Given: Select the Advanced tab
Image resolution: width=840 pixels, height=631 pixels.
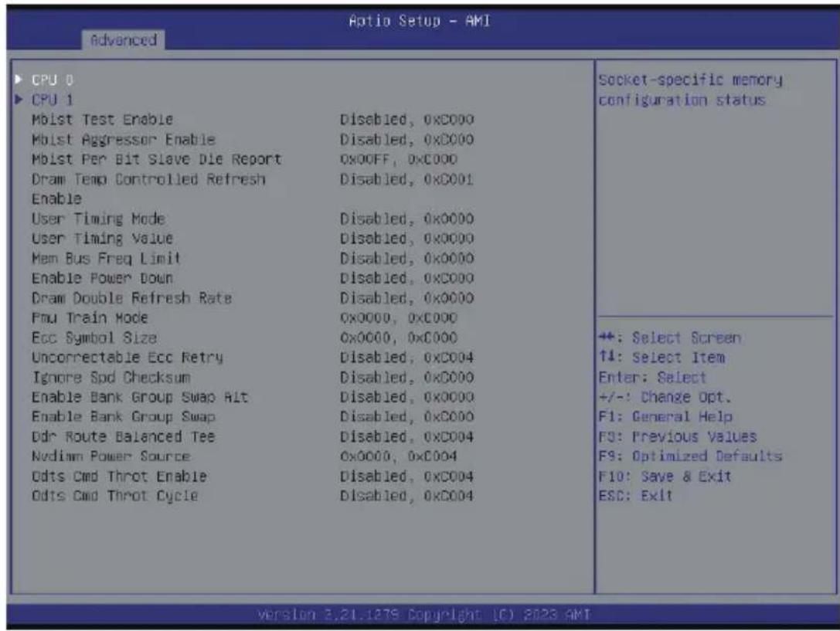Looking at the screenshot, I should point(123,40).
